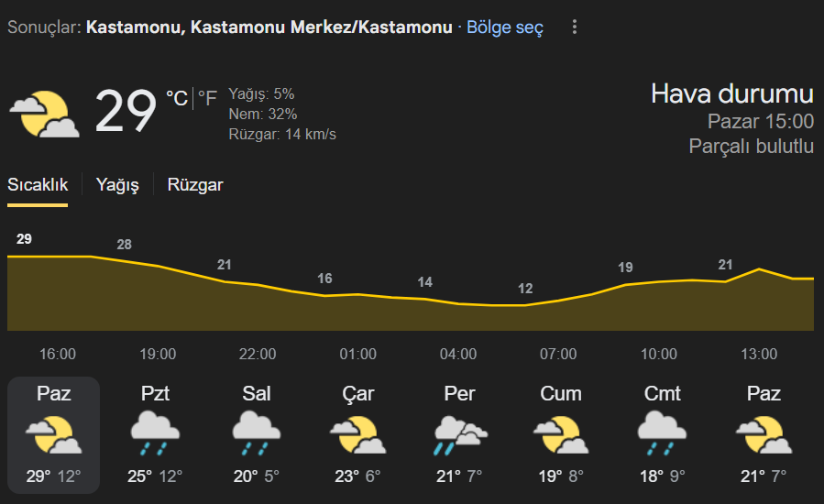Select Çar partly cloudy forecast icon
The height and width of the screenshot is (504, 824).
(357, 434)
